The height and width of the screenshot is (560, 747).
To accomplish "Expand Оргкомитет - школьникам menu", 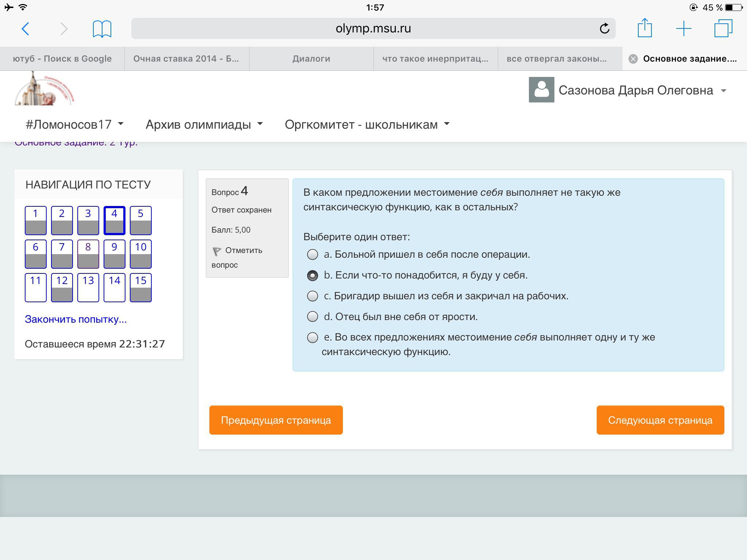I will tap(367, 125).
